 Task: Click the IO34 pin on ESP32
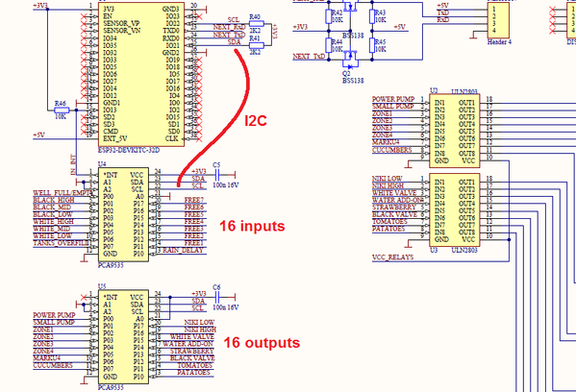point(110,38)
